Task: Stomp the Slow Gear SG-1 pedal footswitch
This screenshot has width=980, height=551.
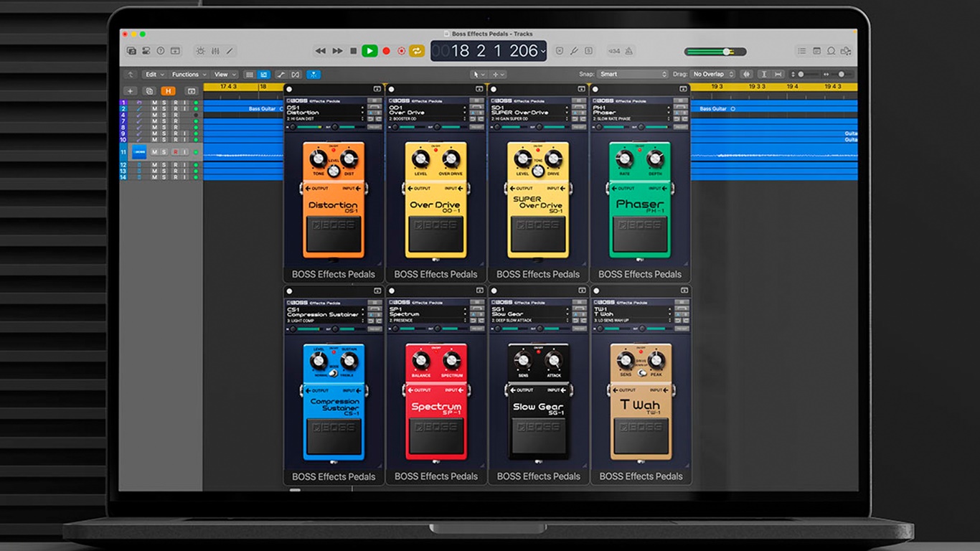Action: [x=538, y=436]
